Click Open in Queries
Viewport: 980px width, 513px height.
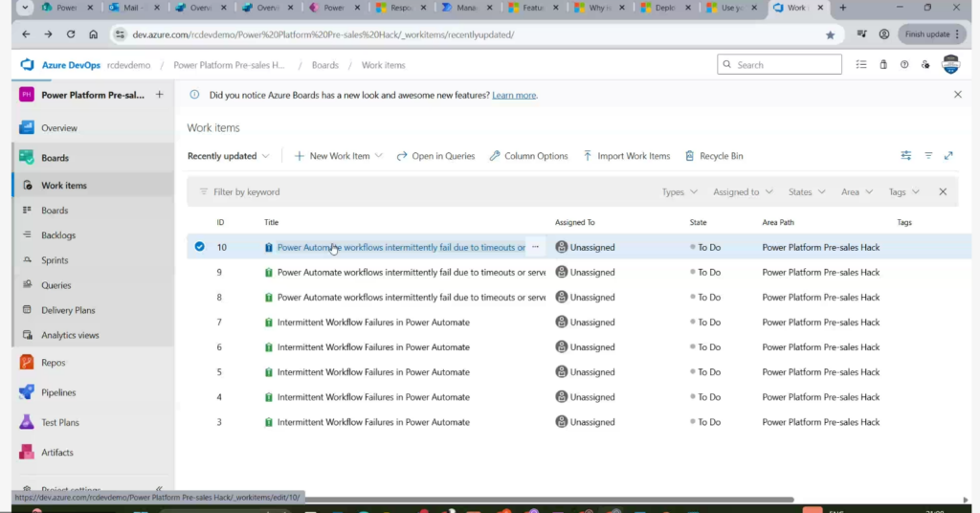point(435,156)
